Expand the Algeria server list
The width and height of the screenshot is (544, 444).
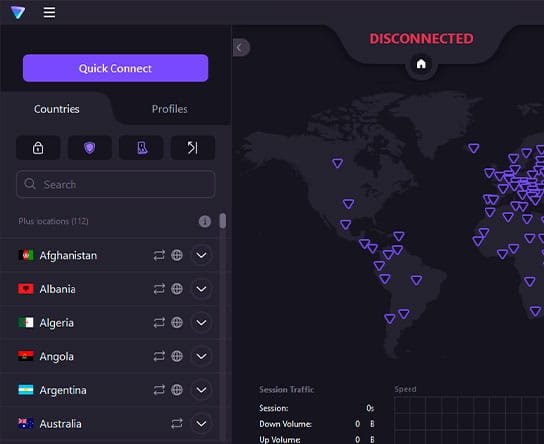coord(201,323)
